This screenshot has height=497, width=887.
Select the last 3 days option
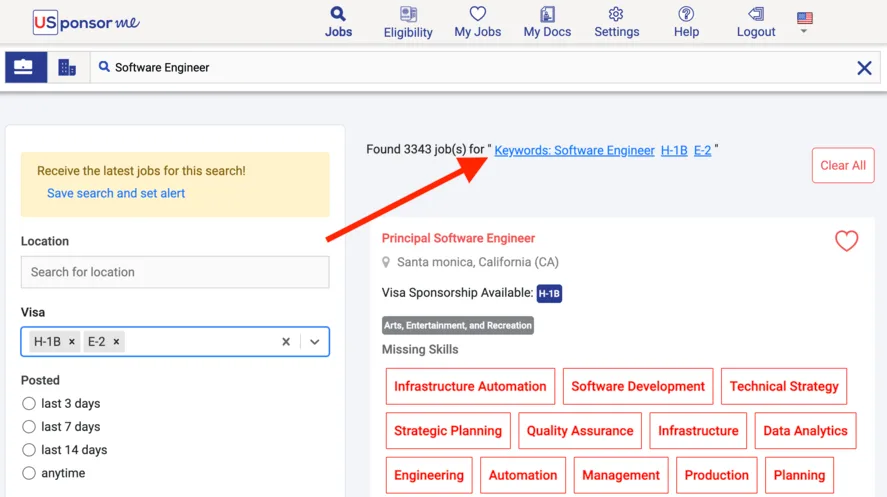coord(29,404)
